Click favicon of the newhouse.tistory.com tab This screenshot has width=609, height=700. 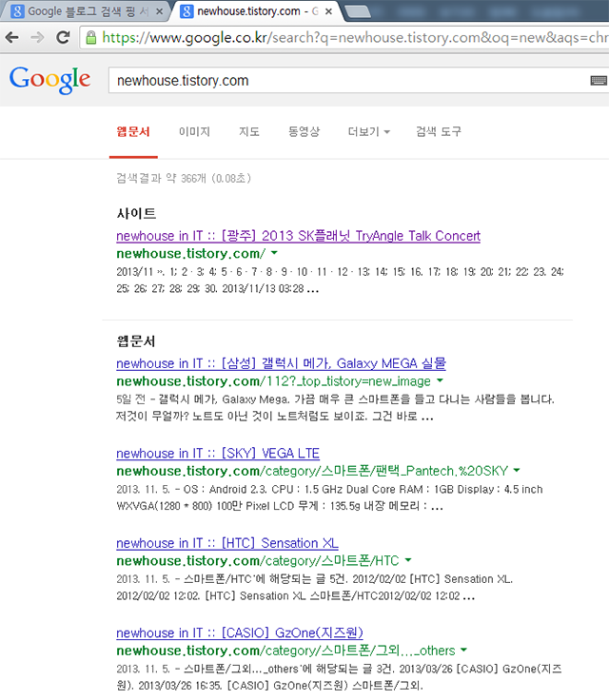click(x=187, y=11)
